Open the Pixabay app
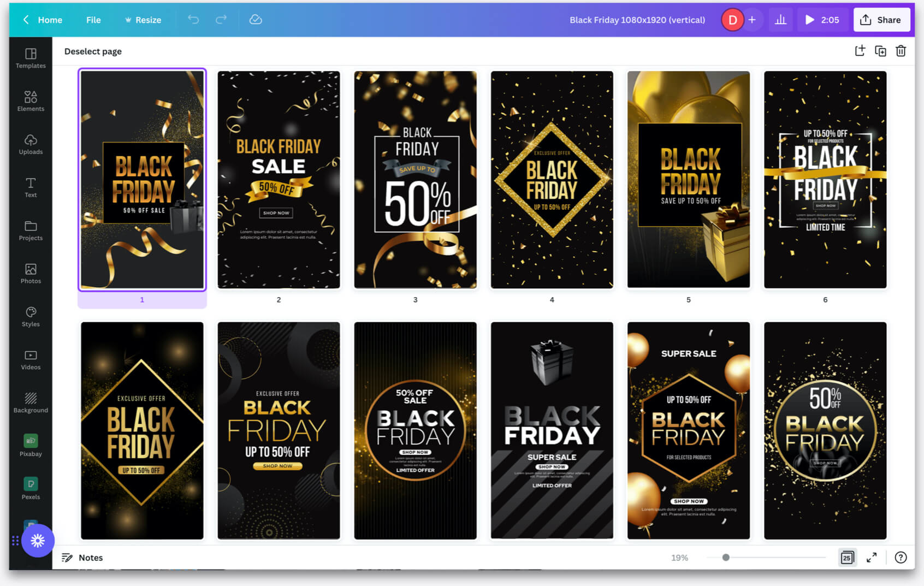The width and height of the screenshot is (924, 586). coord(31,446)
